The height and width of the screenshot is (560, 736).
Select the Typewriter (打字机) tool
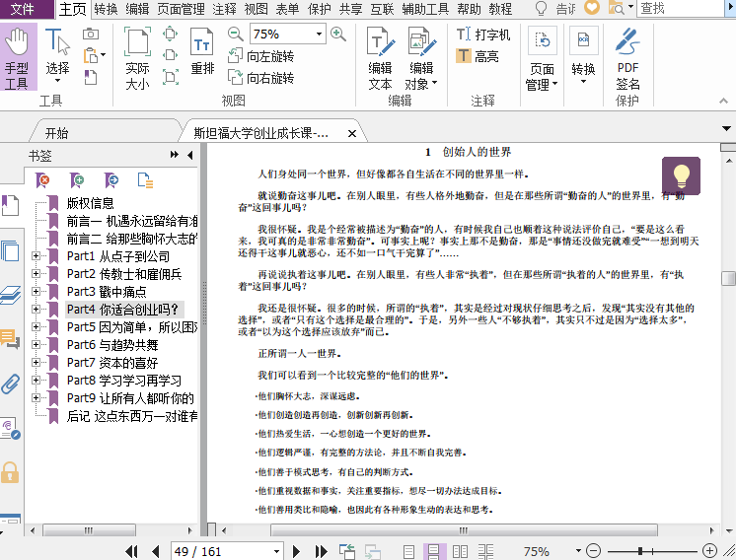(x=483, y=35)
